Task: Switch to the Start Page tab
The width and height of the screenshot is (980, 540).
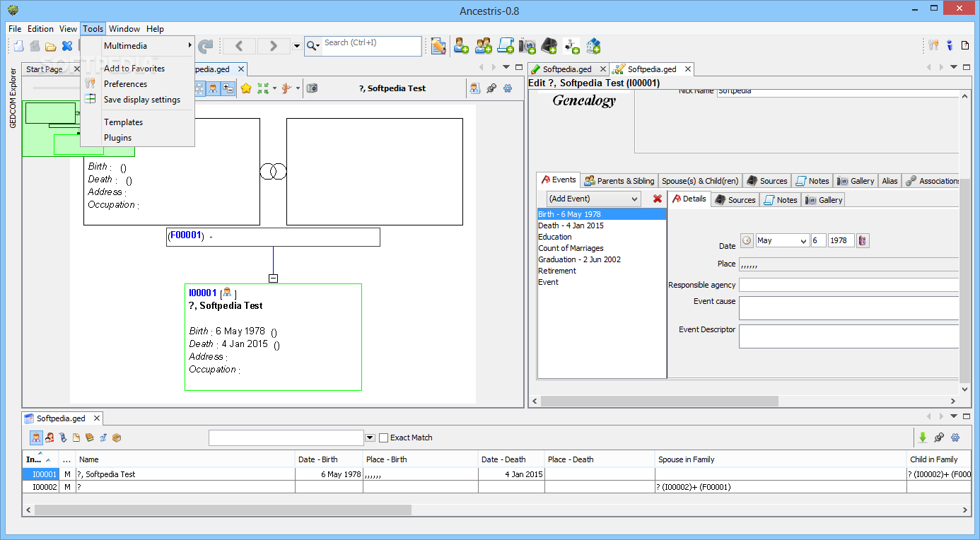Action: [x=45, y=69]
